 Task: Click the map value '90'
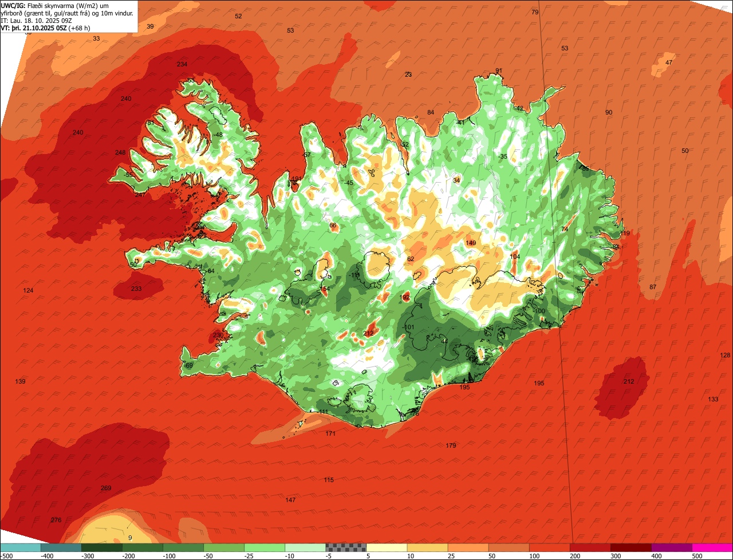point(609,112)
